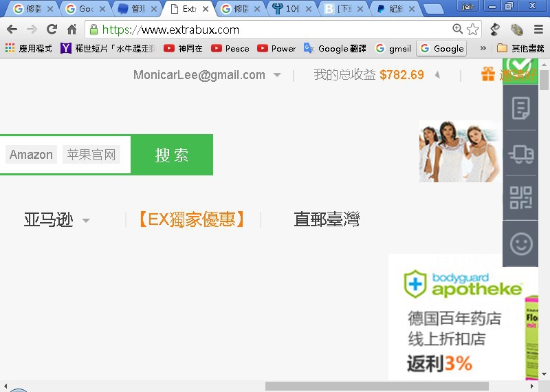Switch to the [下 tab
This screenshot has height=392, width=550.
(344, 9)
